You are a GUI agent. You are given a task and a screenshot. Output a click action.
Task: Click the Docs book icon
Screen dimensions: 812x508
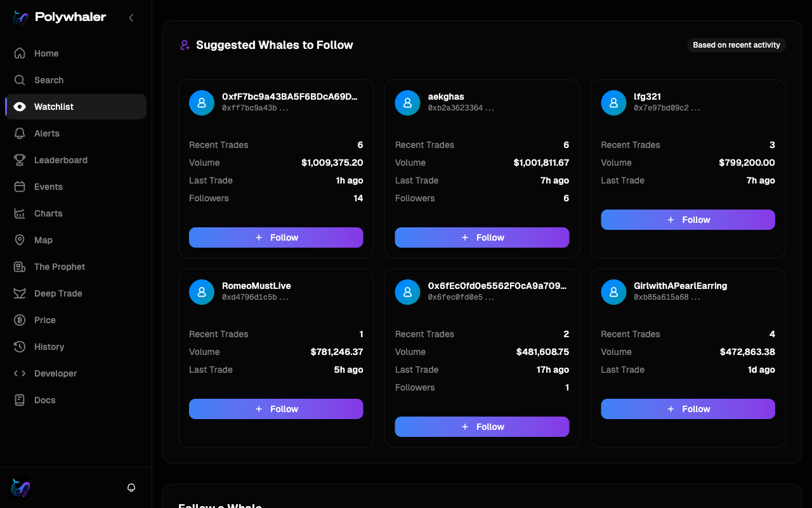click(x=20, y=400)
